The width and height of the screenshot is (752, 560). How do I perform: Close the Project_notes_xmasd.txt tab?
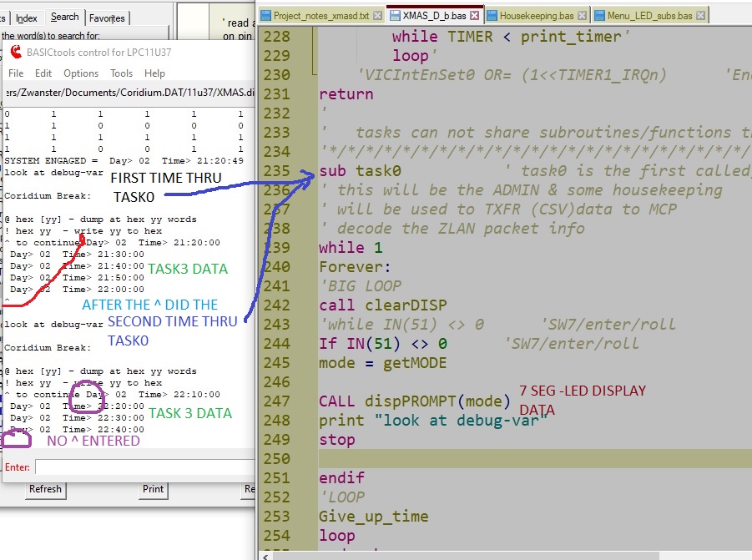[x=376, y=15]
